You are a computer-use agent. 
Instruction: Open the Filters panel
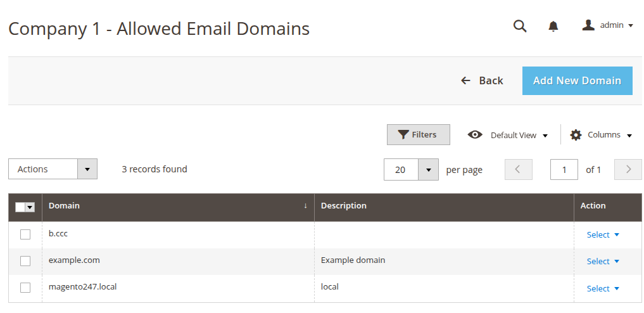(418, 135)
